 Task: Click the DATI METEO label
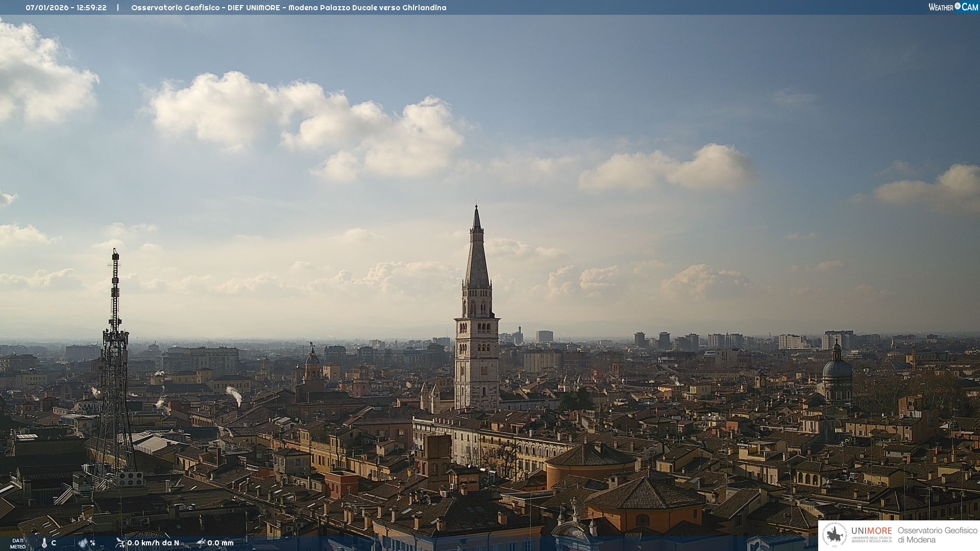[x=18, y=543]
